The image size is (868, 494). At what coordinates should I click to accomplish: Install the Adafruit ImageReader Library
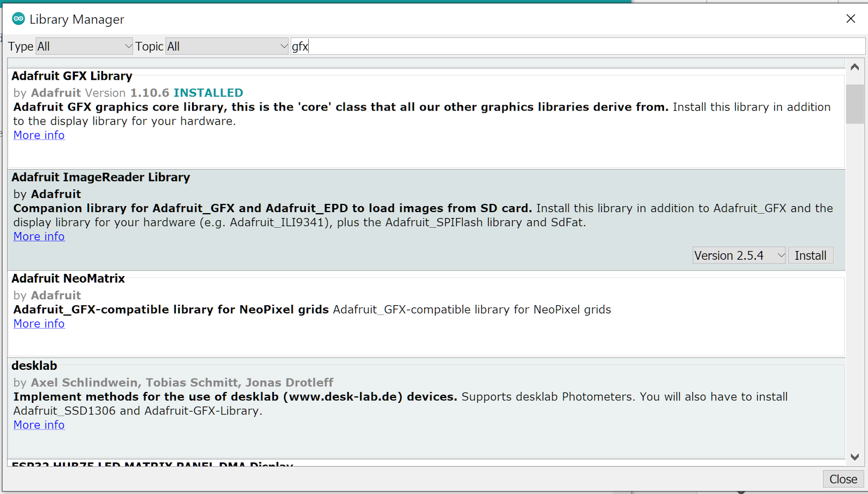[x=810, y=255]
